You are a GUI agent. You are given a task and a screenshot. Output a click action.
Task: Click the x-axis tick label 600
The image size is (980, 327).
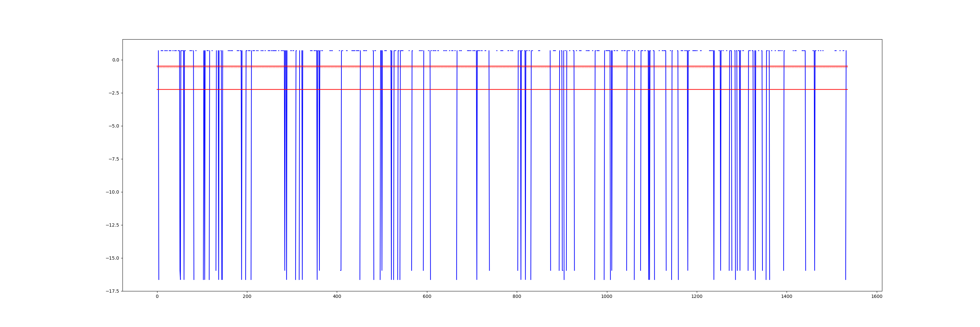(x=427, y=297)
